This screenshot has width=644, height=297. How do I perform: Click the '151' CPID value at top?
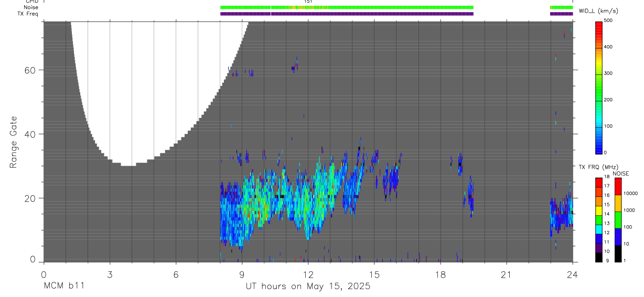pos(308,2)
